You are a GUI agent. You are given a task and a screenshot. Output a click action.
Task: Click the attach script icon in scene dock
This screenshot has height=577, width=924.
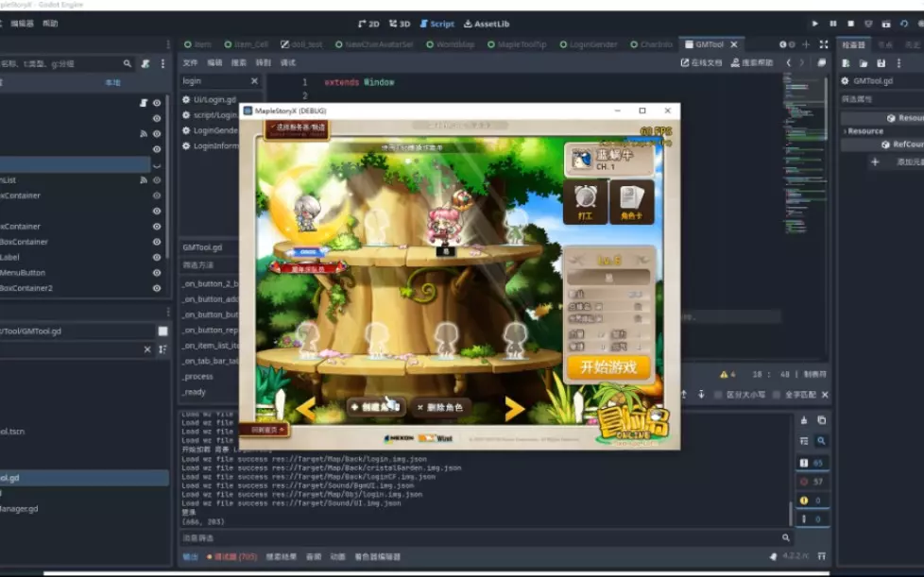[x=145, y=63]
